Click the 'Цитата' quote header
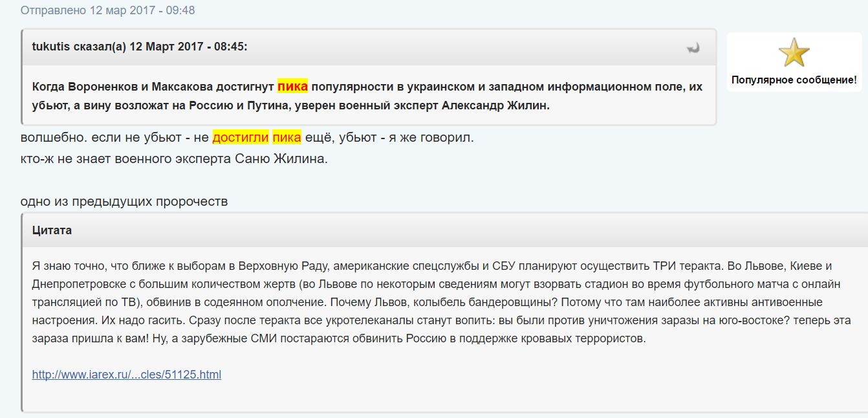Screen dimensions: 868x418 coord(52,230)
